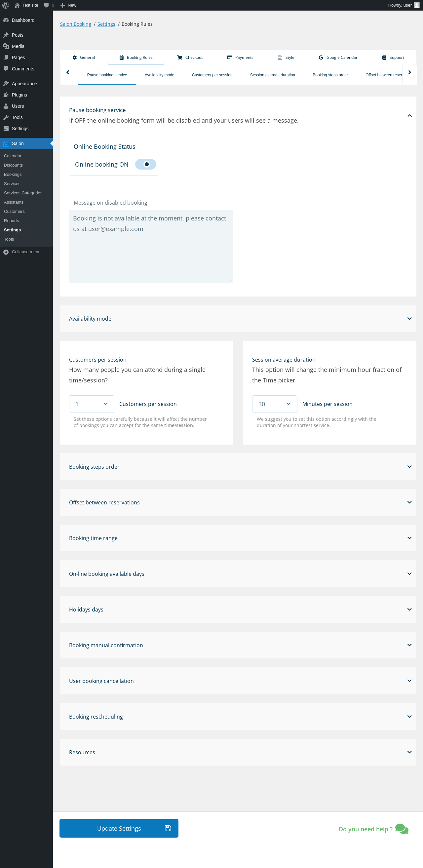Open the Google Calendar tab
This screenshot has height=868, width=423.
(x=338, y=57)
